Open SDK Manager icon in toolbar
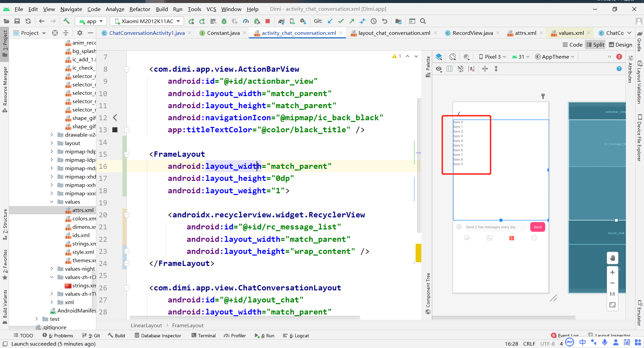644x348 pixels. [x=303, y=21]
